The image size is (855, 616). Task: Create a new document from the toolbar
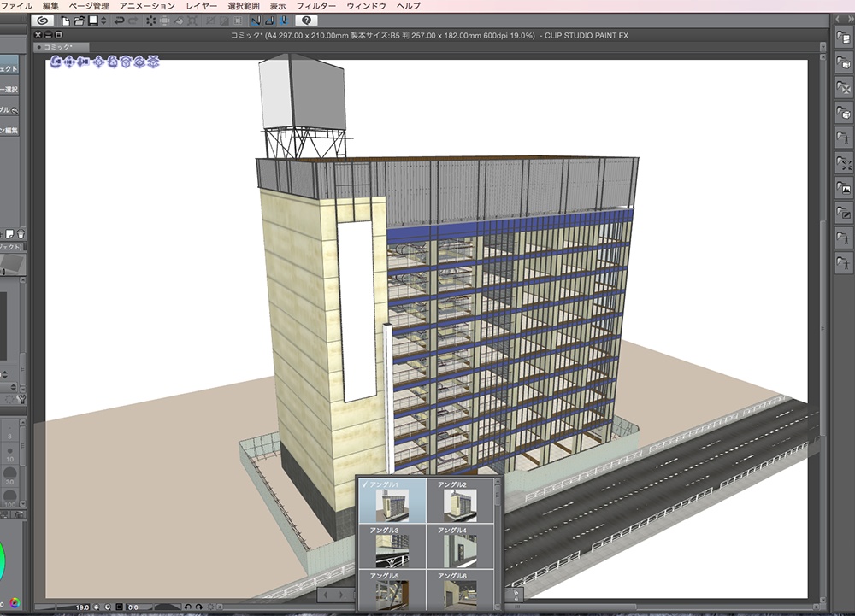pos(66,21)
